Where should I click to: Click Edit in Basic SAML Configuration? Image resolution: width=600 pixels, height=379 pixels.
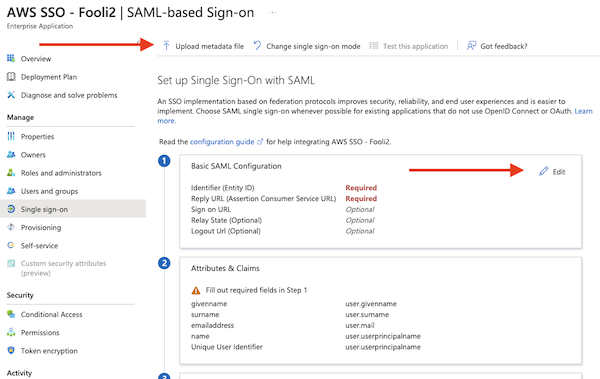[x=558, y=172]
